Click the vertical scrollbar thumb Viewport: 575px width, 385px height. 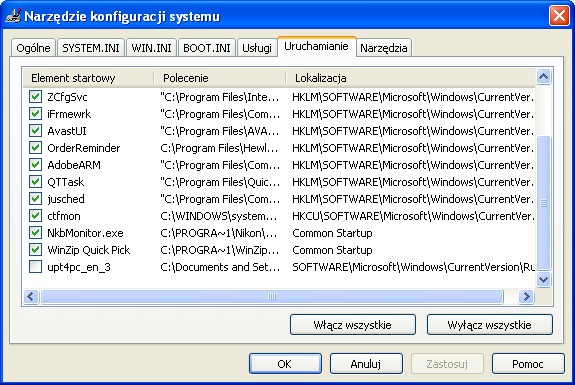543,203
